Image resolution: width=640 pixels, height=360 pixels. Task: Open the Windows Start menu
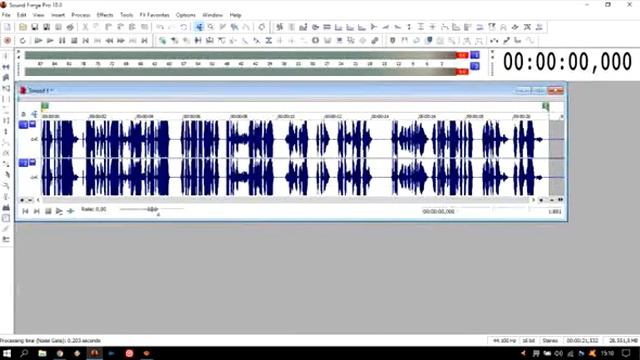pyautogui.click(x=7, y=353)
